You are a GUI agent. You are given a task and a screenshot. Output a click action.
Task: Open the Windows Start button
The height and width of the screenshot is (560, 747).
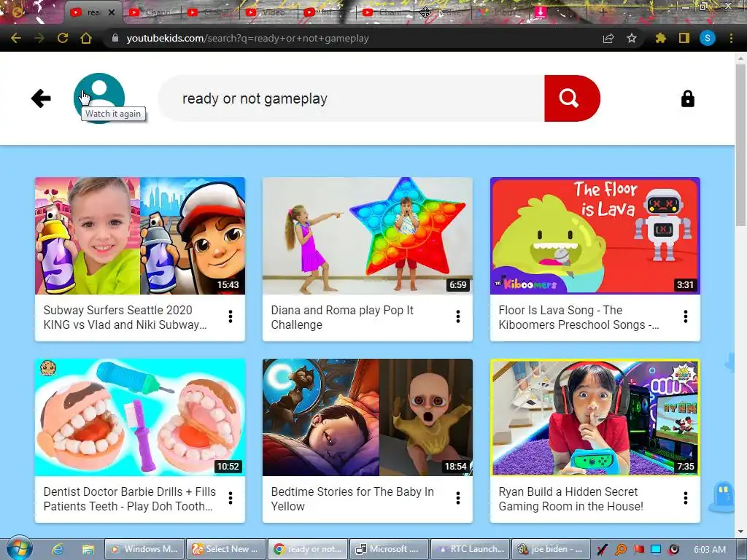click(20, 548)
